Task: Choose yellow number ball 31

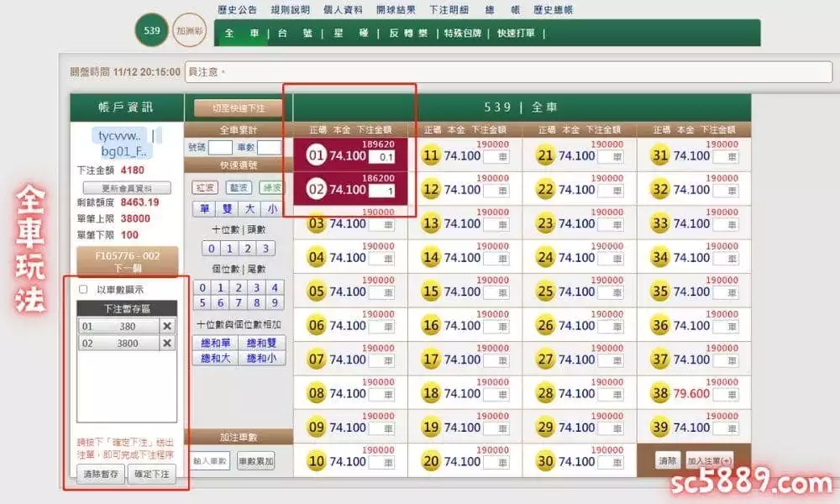Action: coord(660,155)
